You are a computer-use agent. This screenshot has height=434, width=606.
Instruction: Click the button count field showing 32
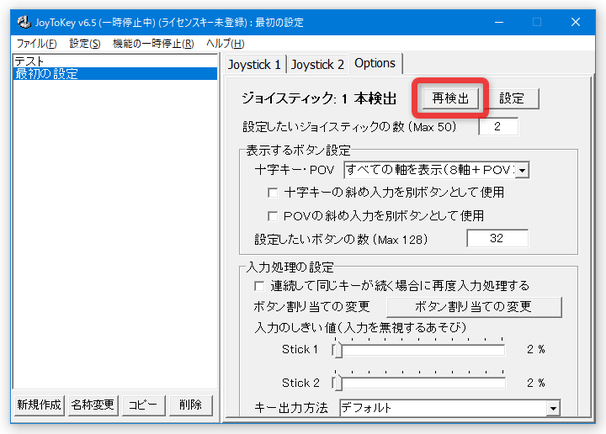(497, 238)
